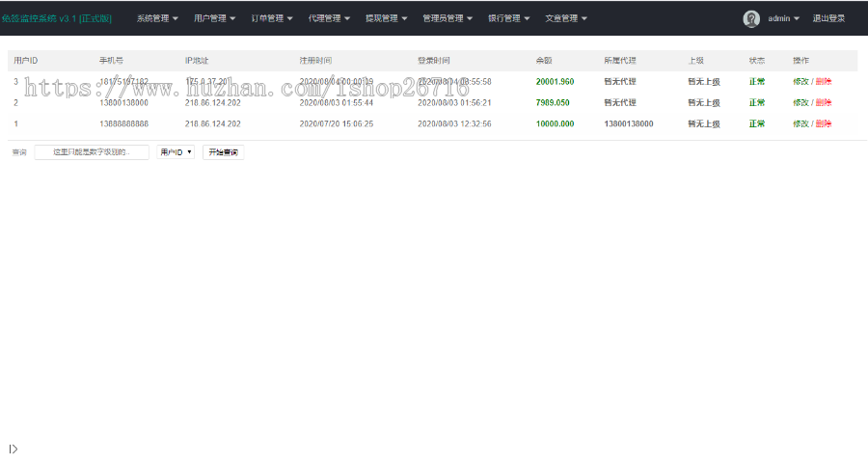868x462 pixels.
Task: Click the 免签监控系统 v3.1 title logo
Action: [56, 18]
